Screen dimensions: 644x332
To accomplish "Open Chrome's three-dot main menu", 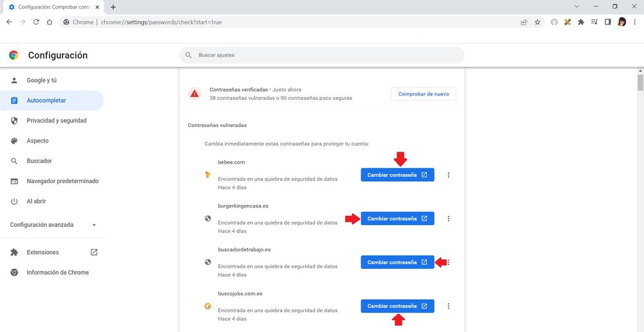I will click(x=635, y=22).
